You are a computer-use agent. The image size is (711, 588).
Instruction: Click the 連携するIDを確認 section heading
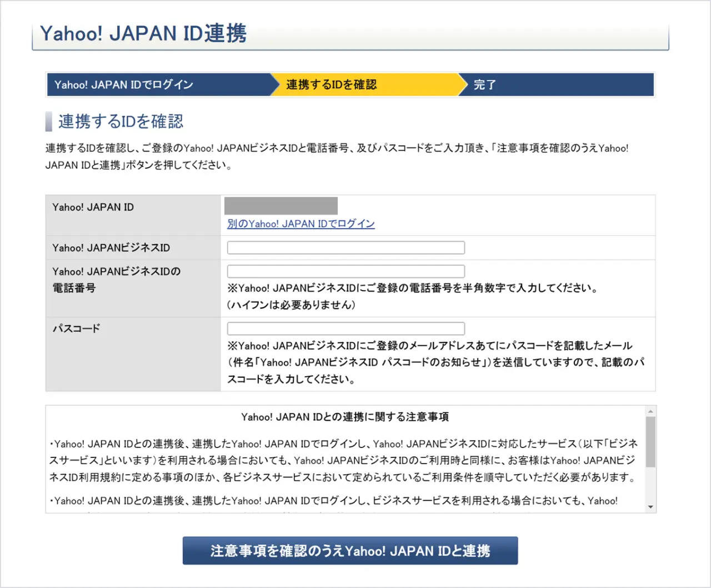tap(121, 122)
